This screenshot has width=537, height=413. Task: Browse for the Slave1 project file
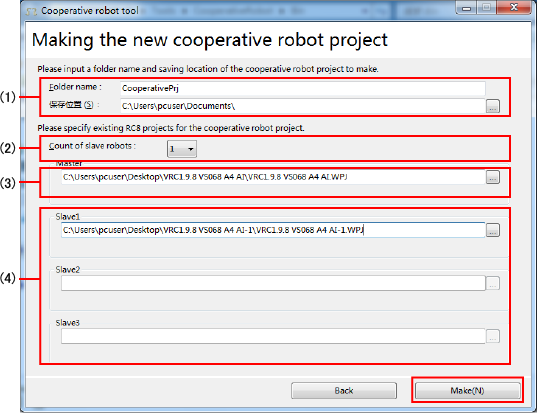tap(493, 230)
